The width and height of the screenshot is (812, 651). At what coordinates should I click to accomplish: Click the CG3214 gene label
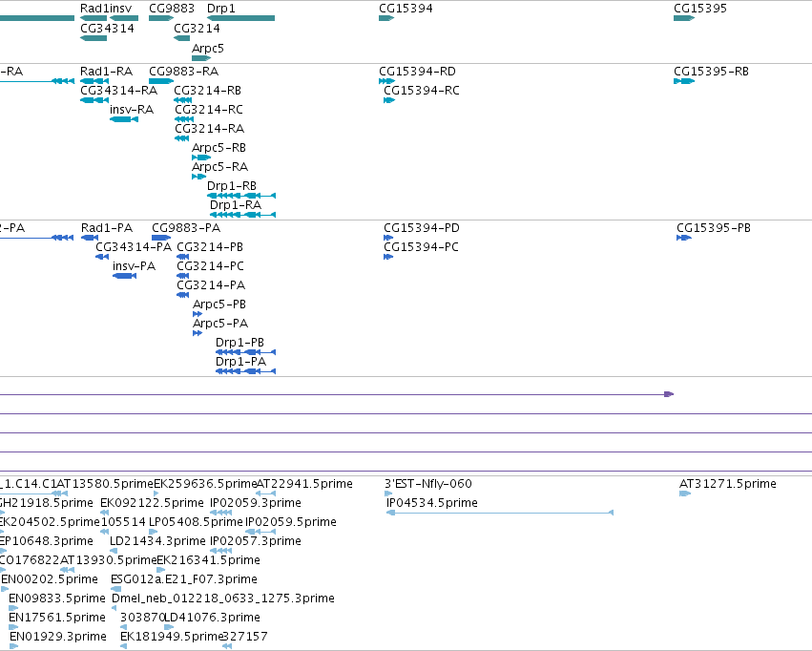click(197, 29)
